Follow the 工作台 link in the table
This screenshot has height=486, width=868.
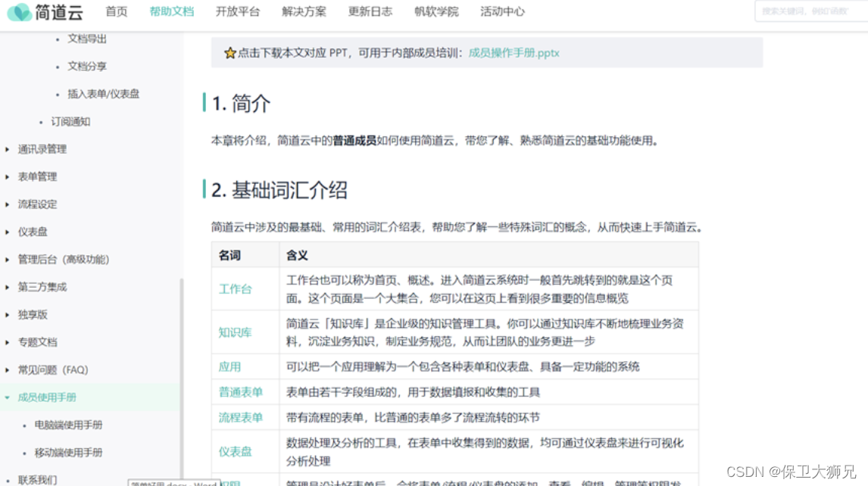pos(236,289)
